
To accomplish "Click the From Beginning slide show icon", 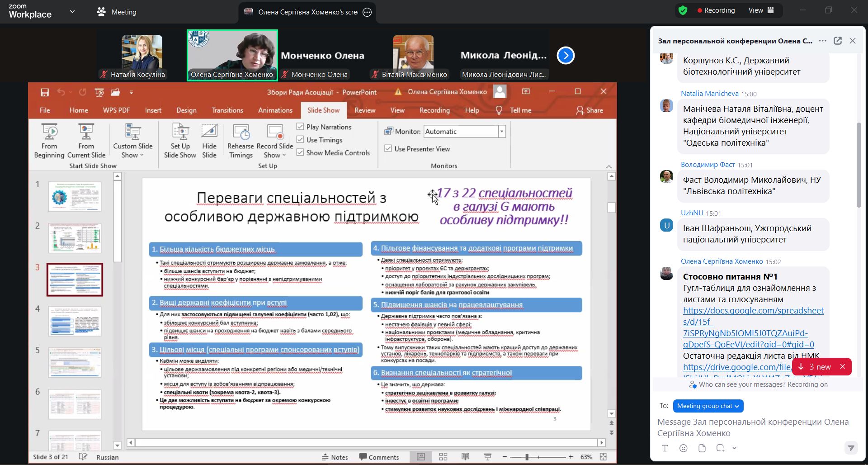I will (49, 132).
